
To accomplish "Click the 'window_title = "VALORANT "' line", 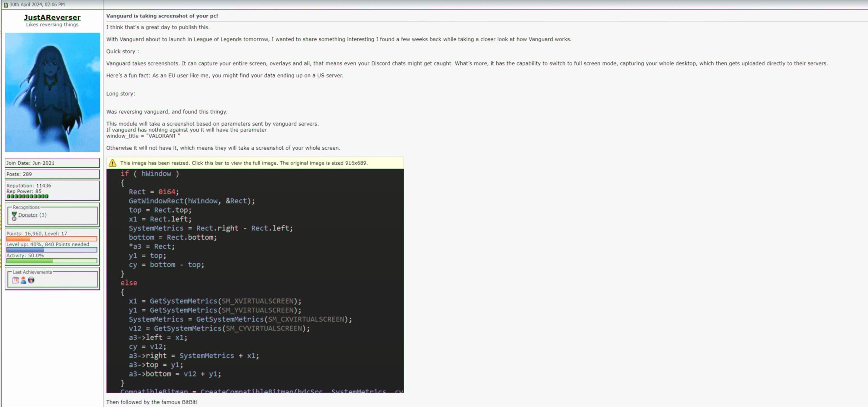I will 143,136.
